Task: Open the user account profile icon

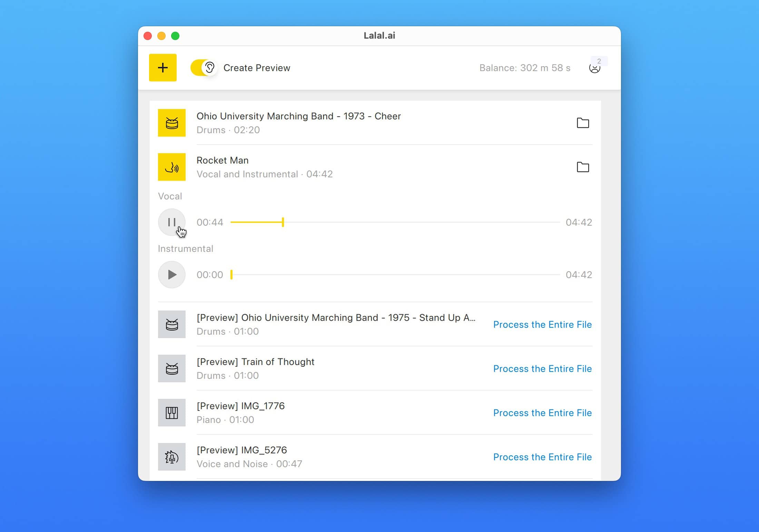Action: click(594, 69)
